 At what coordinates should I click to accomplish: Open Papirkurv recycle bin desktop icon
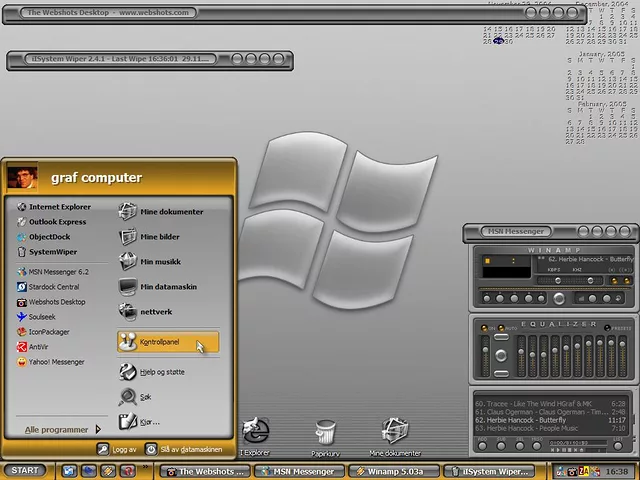coord(325,438)
